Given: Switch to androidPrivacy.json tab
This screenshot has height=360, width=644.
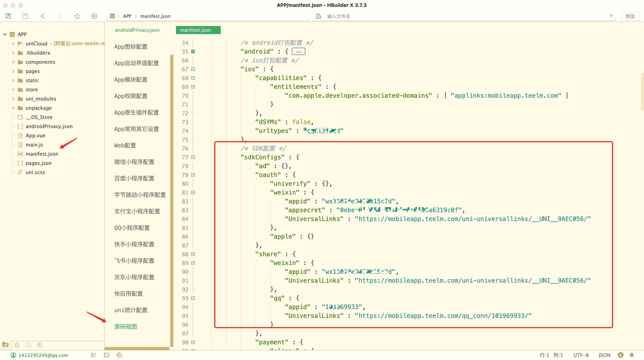Looking at the screenshot, I should (x=137, y=30).
